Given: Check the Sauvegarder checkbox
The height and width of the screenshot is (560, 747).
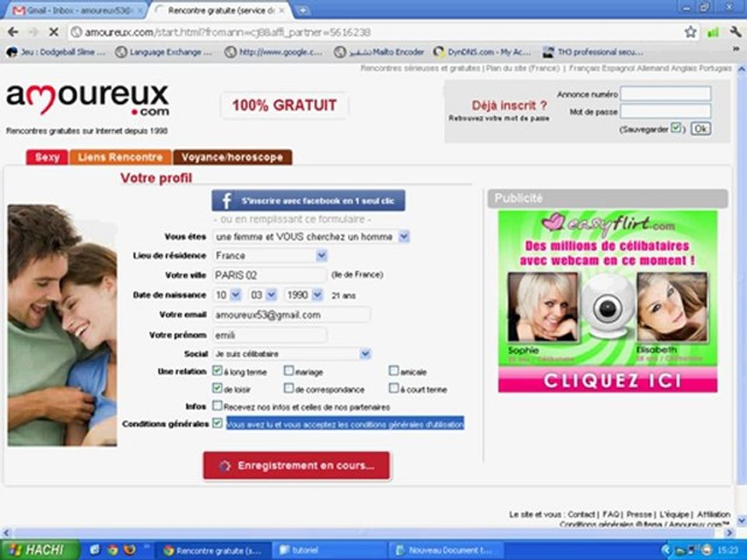Looking at the screenshot, I should 675,128.
